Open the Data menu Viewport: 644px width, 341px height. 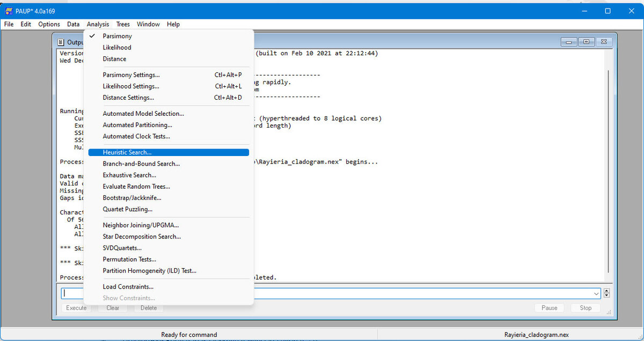[74, 24]
